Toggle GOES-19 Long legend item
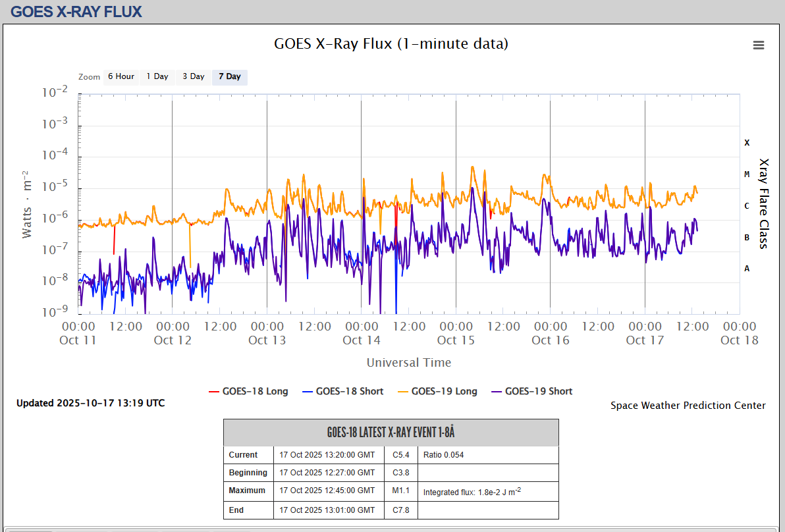The width and height of the screenshot is (785, 532). pyautogui.click(x=437, y=391)
